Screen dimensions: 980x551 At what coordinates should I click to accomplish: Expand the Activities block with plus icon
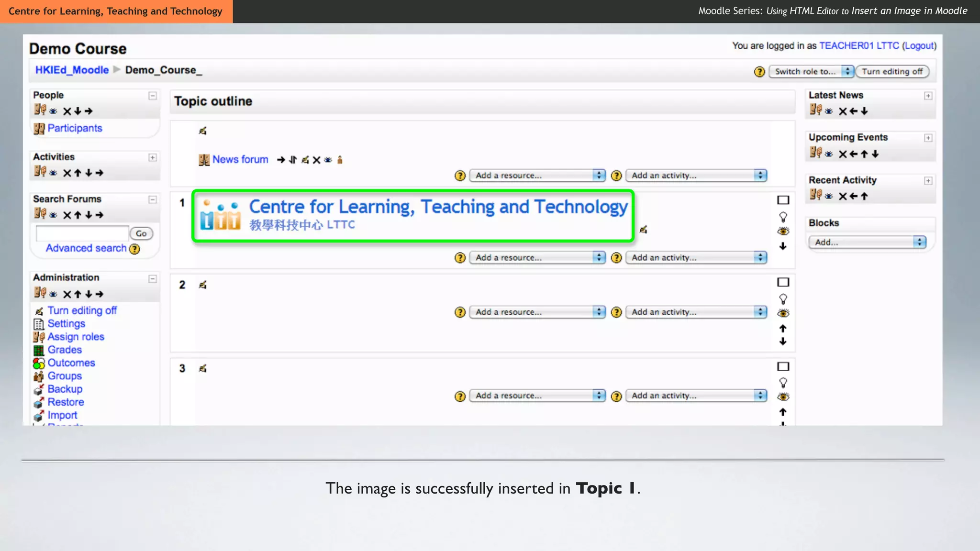click(x=152, y=157)
